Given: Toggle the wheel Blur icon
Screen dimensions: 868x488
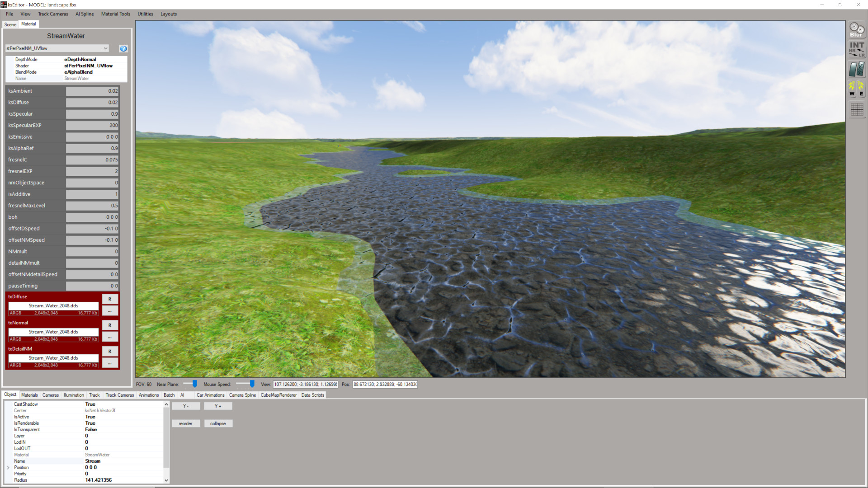Looking at the screenshot, I should tap(856, 30).
